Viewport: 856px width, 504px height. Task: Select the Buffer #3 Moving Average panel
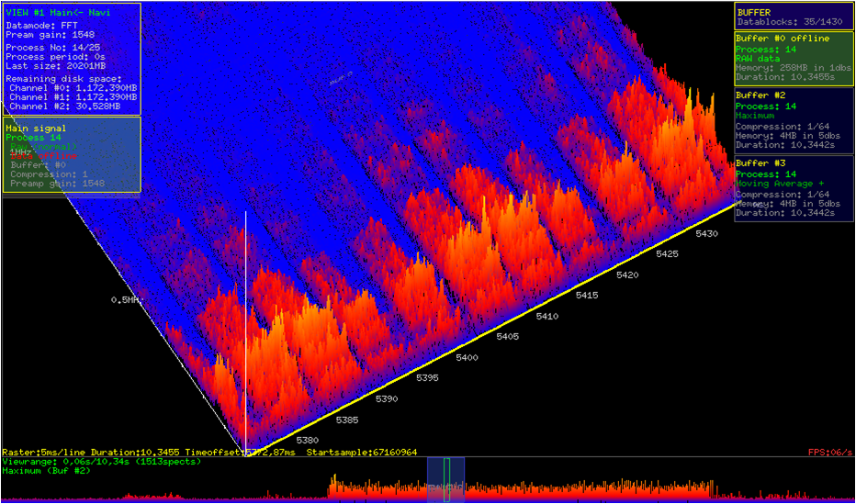(794, 189)
